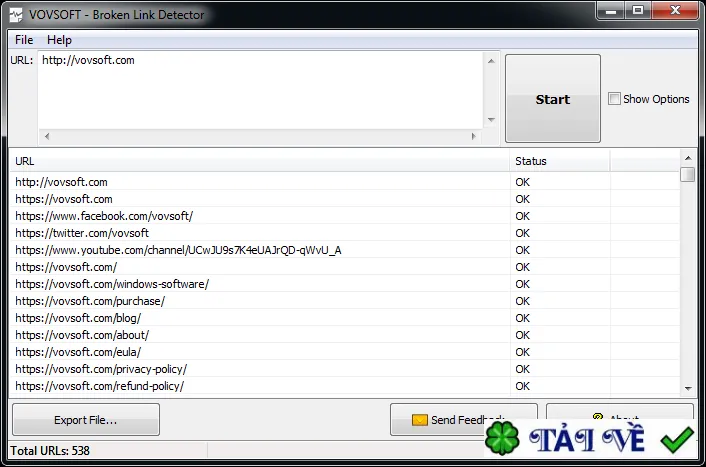The width and height of the screenshot is (706, 467).
Task: Click the results list scrollbar thumb
Action: [x=688, y=174]
